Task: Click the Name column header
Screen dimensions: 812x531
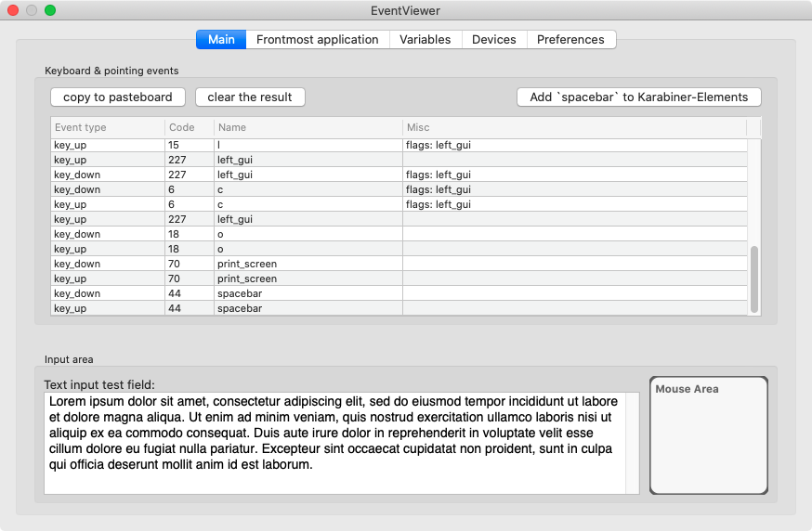Action: click(307, 127)
